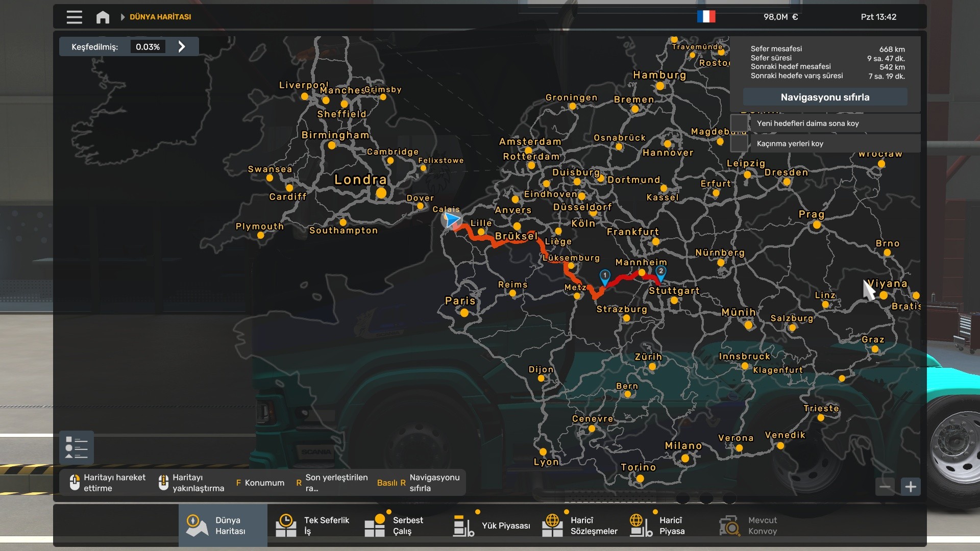Zoom out the map with minus button
The width and height of the screenshot is (980, 551).
pos(885,487)
